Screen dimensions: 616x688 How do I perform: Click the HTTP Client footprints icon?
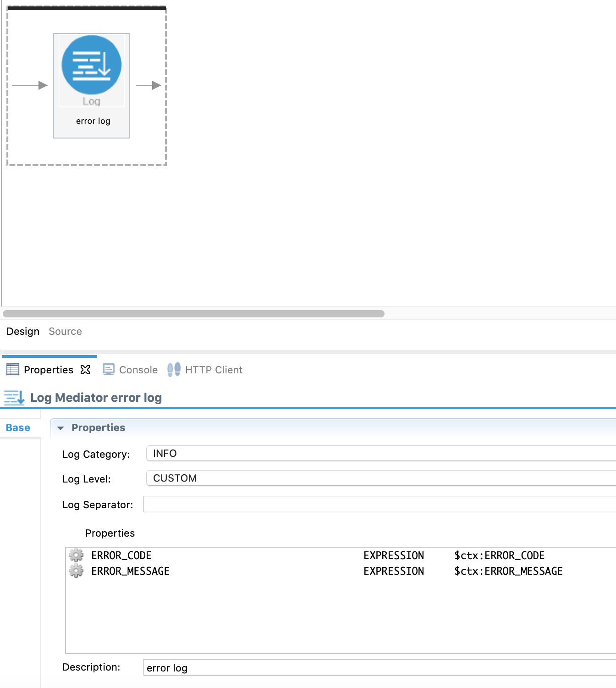pyautogui.click(x=174, y=370)
